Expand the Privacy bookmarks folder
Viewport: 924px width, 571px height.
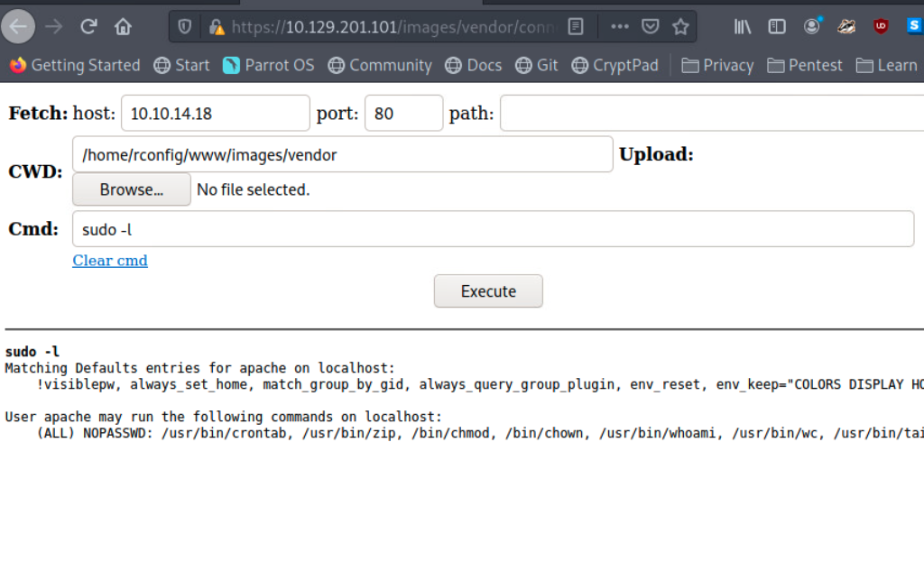click(x=717, y=66)
